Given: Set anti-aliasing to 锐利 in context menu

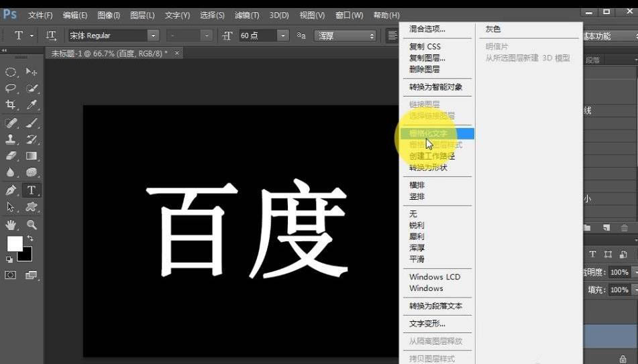Looking at the screenshot, I should 417,225.
